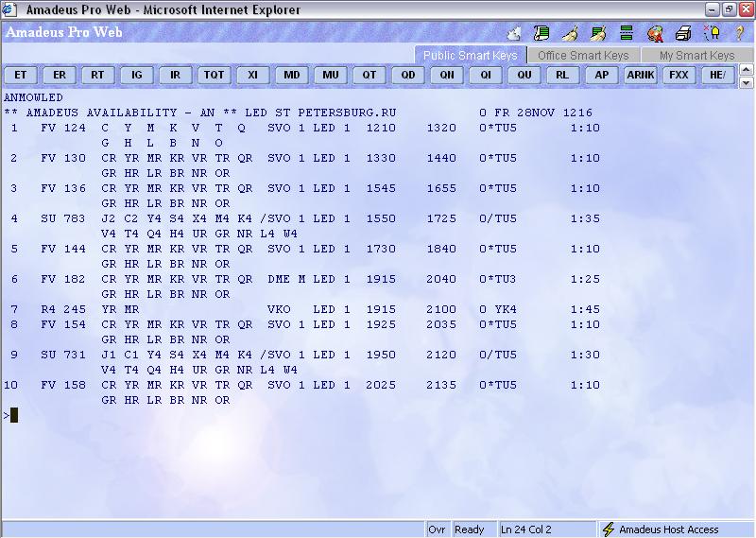Open the paint palette customization icon
The height and width of the screenshot is (538, 756).
pos(655,34)
